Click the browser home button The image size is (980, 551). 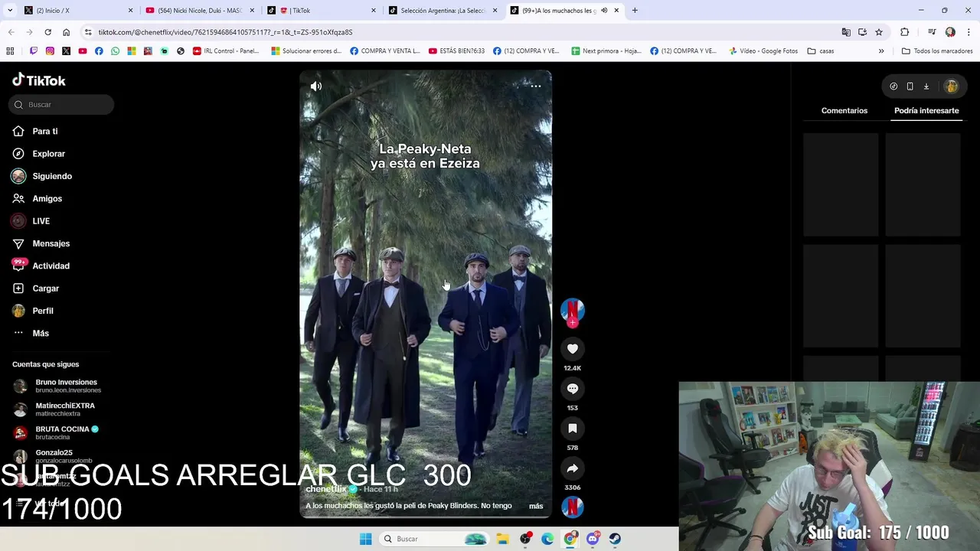pyautogui.click(x=66, y=32)
